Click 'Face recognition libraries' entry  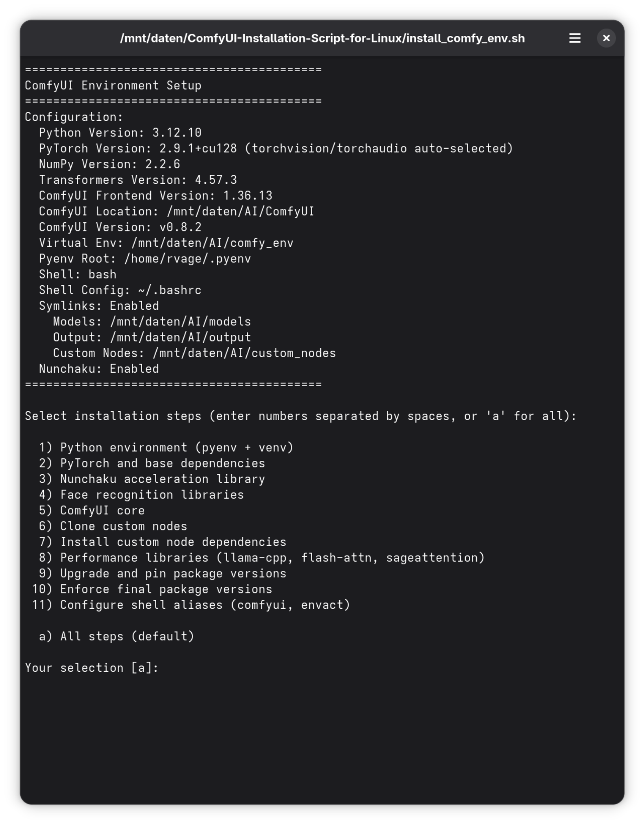tap(141, 495)
